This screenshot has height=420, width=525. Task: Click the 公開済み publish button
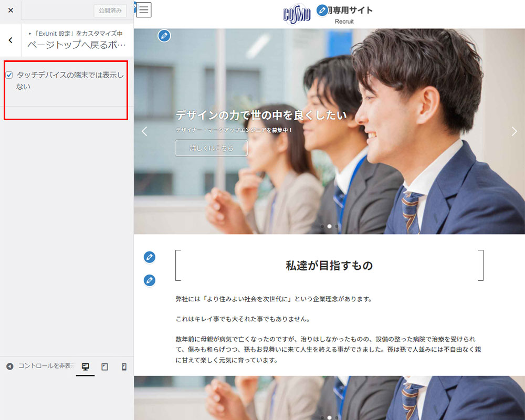(x=110, y=11)
